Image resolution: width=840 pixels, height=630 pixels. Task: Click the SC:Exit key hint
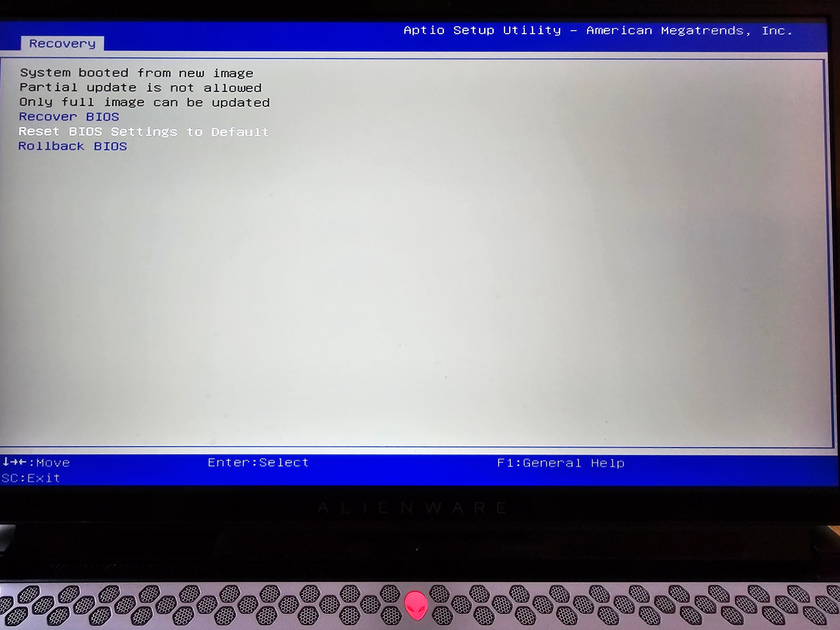(31, 478)
